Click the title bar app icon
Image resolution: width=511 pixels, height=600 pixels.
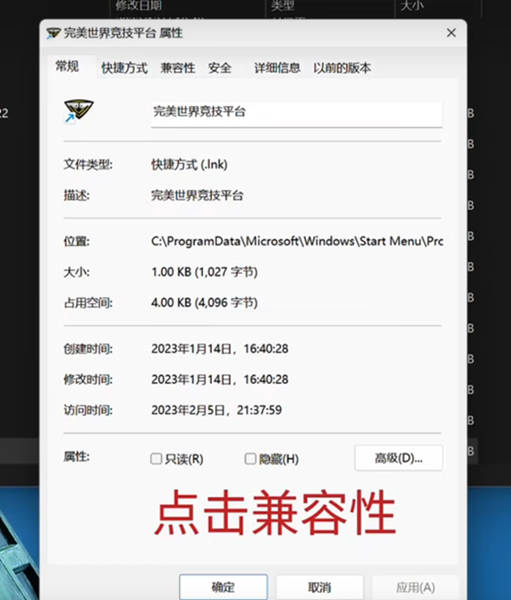pos(53,33)
